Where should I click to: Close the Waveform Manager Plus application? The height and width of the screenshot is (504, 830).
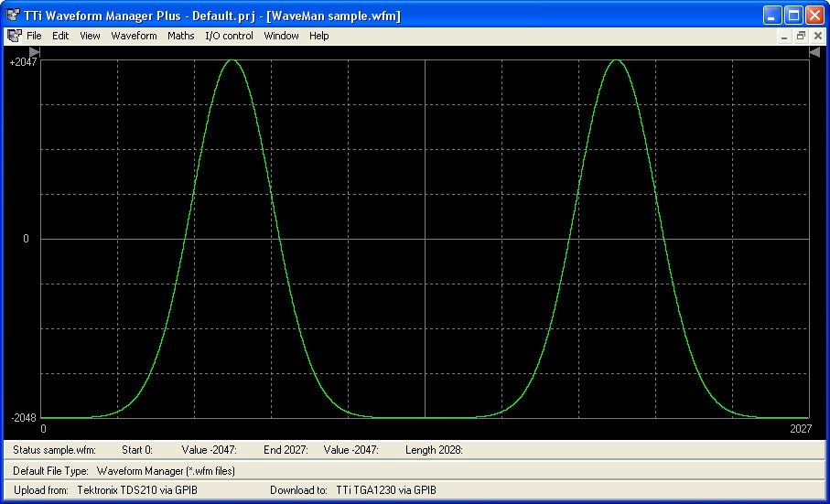coord(814,16)
